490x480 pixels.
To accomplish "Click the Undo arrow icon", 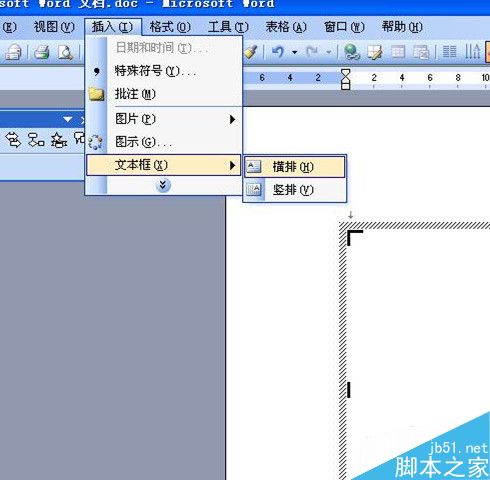I will (x=278, y=52).
